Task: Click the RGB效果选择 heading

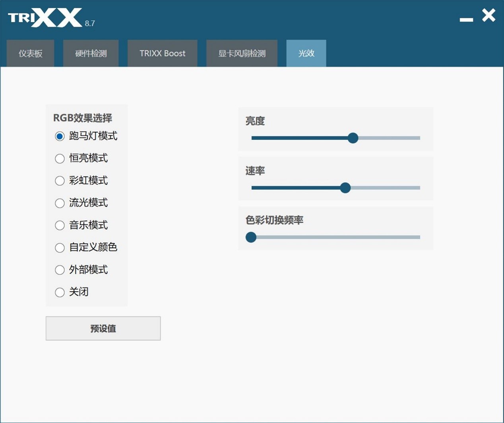Action: [x=83, y=118]
